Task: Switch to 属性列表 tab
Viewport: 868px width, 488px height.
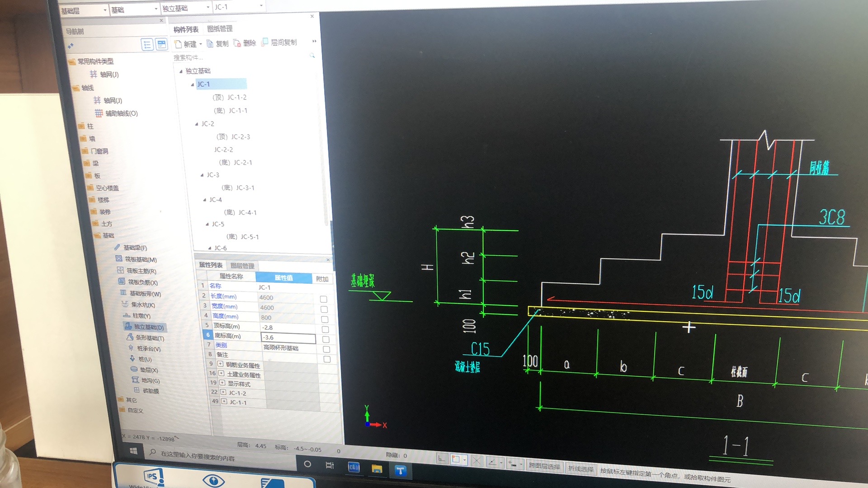Action: pyautogui.click(x=211, y=265)
